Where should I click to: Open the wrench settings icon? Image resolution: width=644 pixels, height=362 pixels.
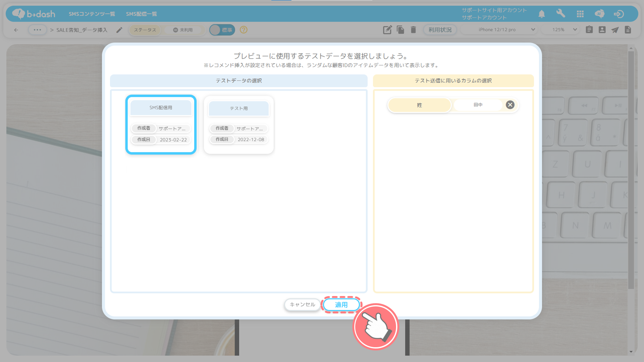pos(561,14)
